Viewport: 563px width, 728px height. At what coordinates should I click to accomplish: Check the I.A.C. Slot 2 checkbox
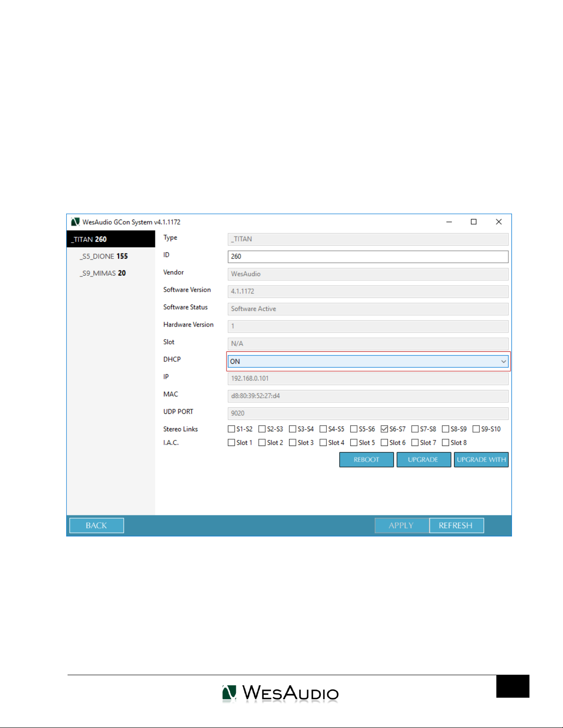click(262, 443)
